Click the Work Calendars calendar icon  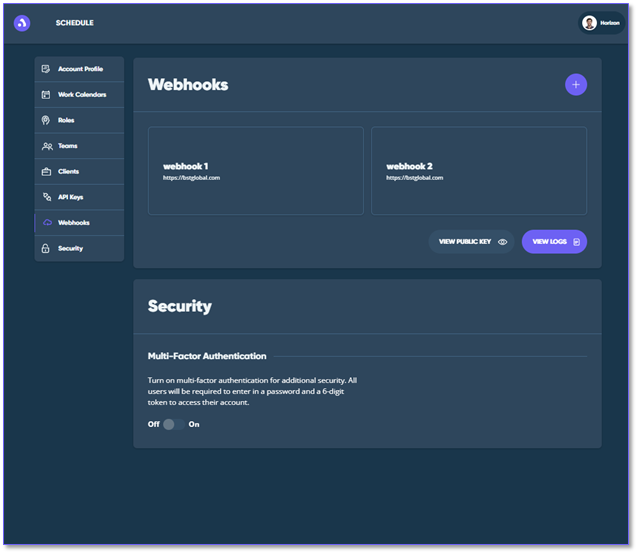(46, 95)
